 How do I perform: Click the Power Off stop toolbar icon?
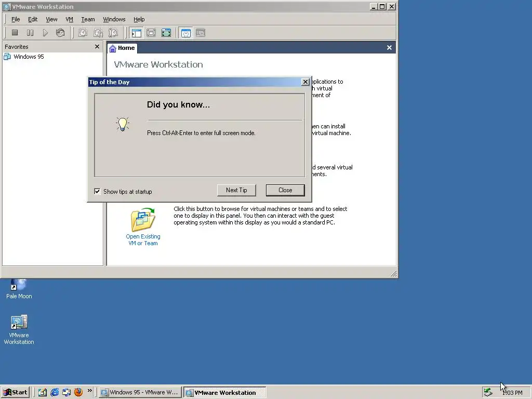(15, 33)
